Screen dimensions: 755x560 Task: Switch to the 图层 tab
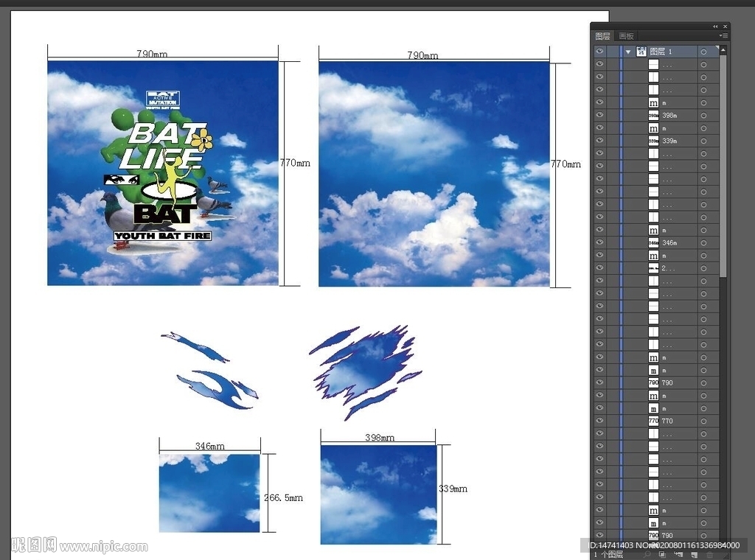pos(602,36)
